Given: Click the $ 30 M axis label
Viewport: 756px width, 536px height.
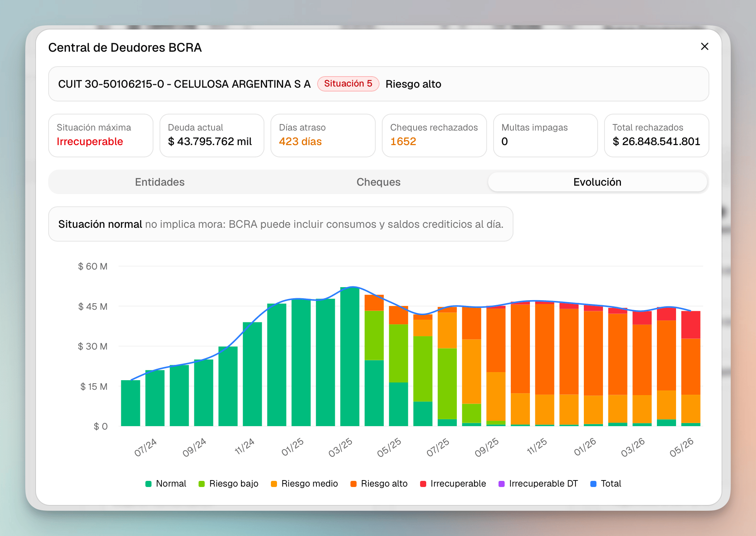Looking at the screenshot, I should click(93, 346).
